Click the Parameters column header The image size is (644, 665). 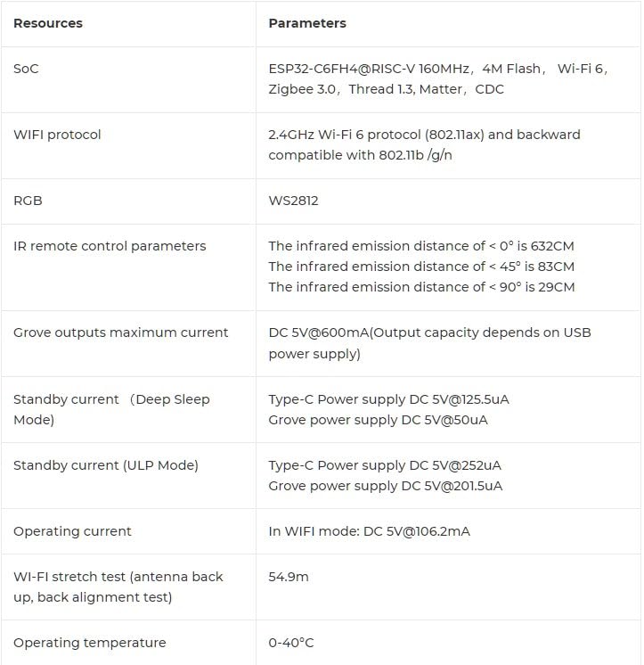coord(307,23)
